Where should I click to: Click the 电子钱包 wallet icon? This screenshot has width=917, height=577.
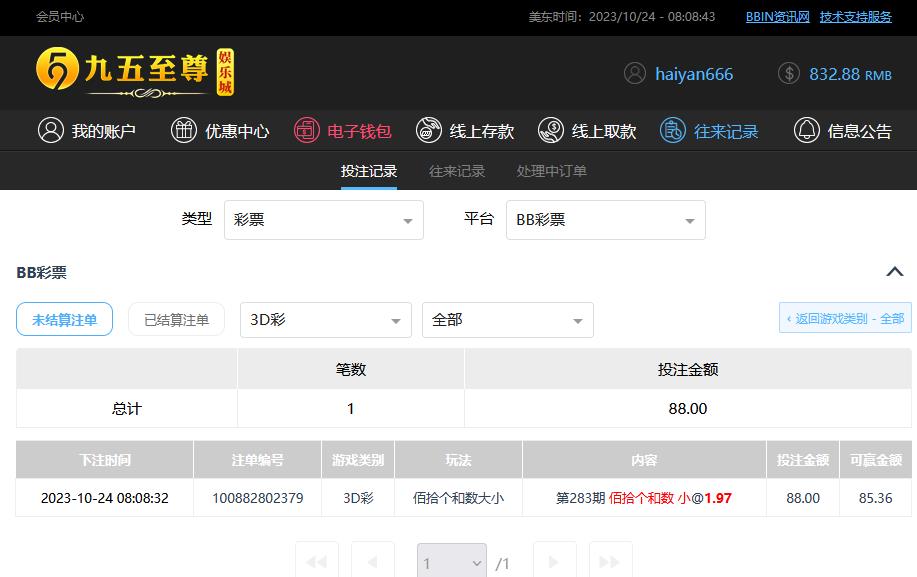[x=306, y=130]
